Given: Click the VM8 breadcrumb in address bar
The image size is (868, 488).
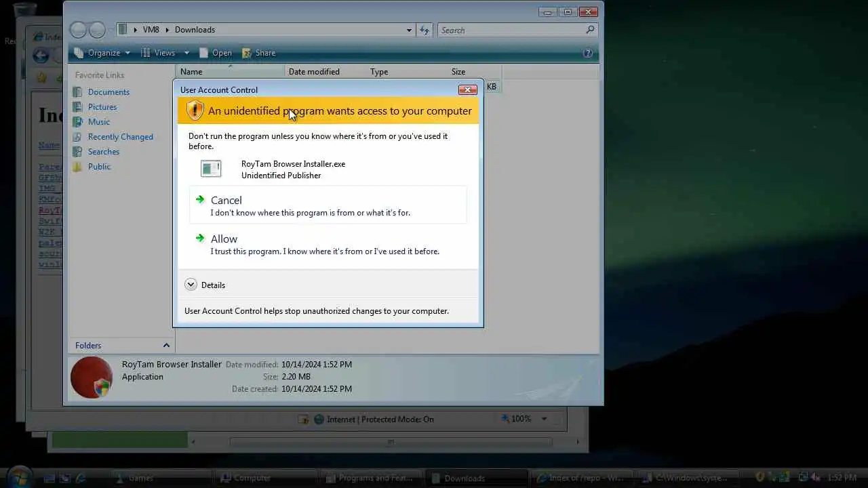Looking at the screenshot, I should pyautogui.click(x=151, y=30).
